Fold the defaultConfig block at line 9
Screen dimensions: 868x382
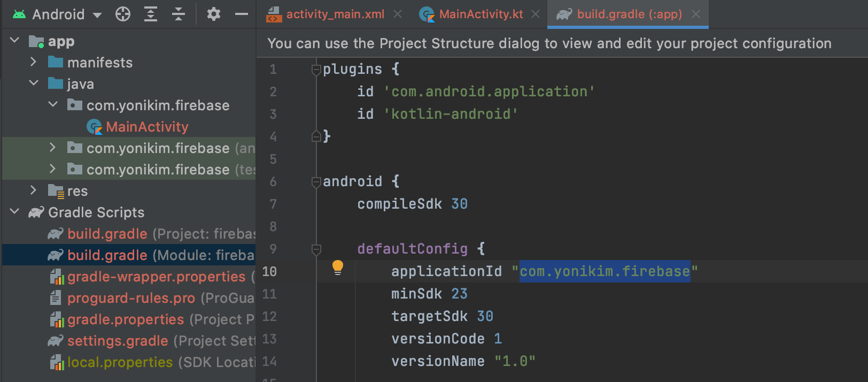[x=316, y=249]
